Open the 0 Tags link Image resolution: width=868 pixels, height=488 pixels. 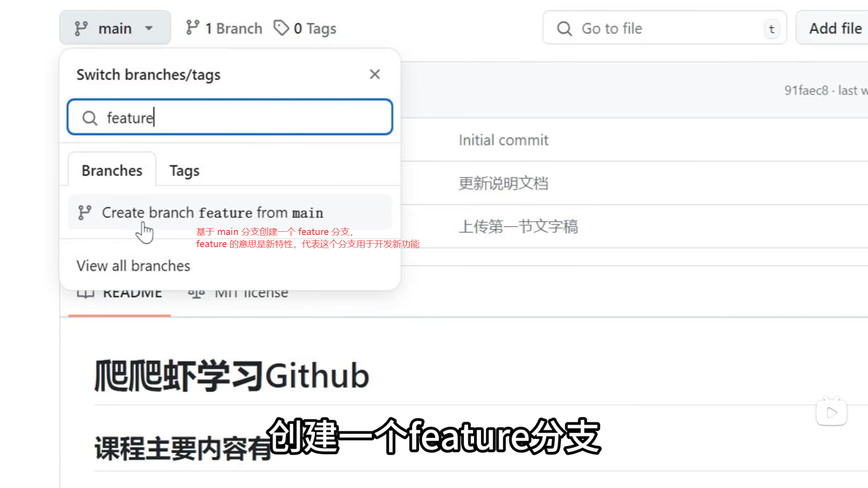(x=305, y=28)
